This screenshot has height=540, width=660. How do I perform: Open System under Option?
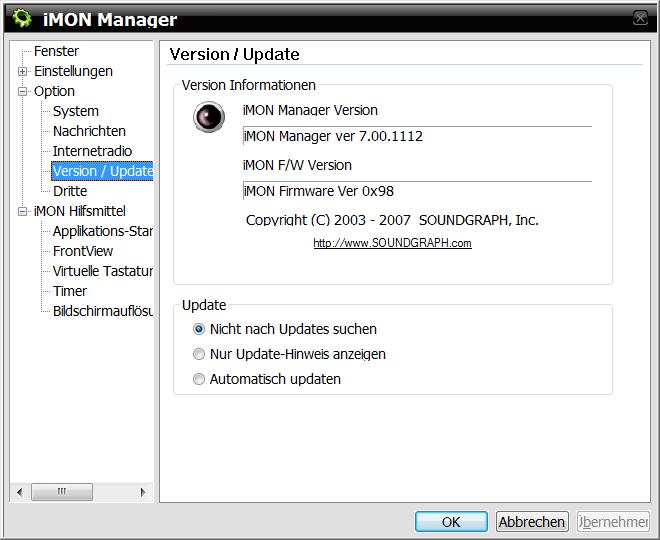point(76,111)
